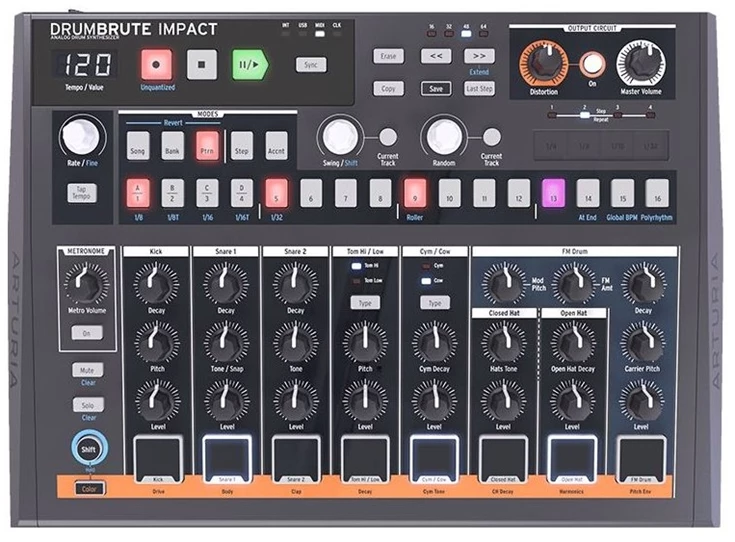Click the Step Repeat touch strip
Image resolution: width=735 pixels, height=542 pixels.
pyautogui.click(x=601, y=146)
